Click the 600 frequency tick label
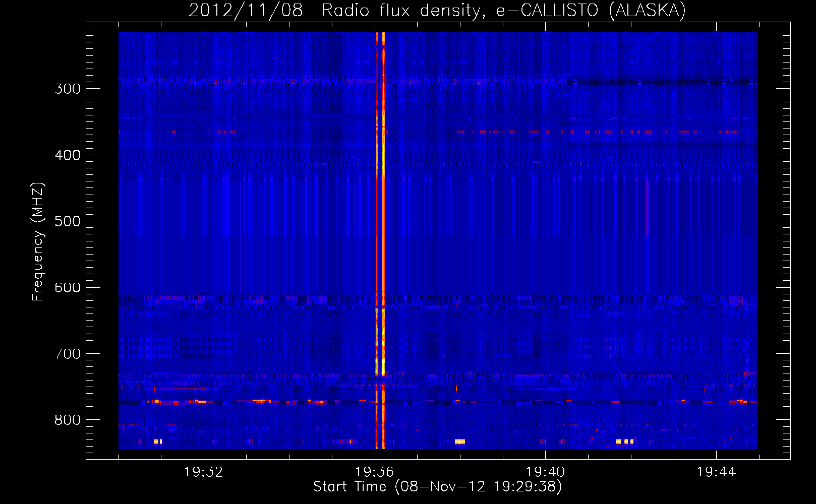 click(68, 288)
